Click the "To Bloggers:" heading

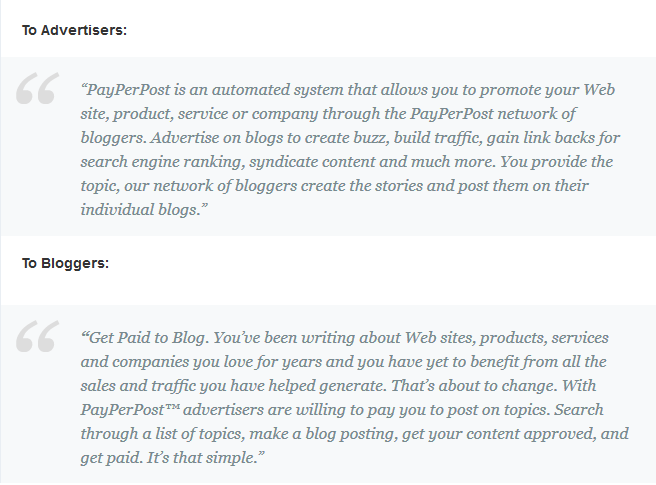pyautogui.click(x=65, y=263)
